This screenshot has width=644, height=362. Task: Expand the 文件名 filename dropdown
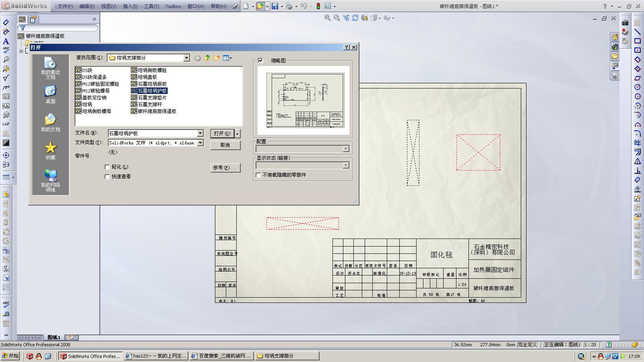click(x=200, y=133)
